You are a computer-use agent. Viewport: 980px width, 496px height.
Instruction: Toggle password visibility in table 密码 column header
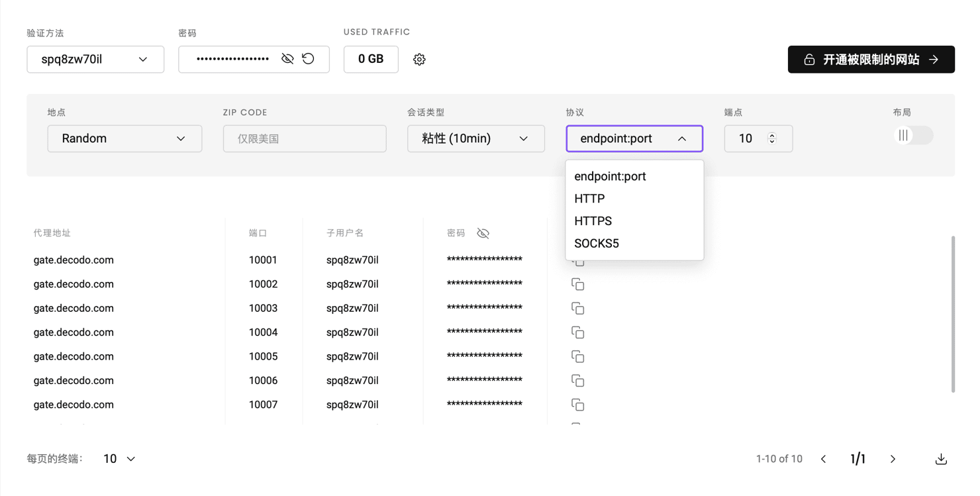pos(483,233)
